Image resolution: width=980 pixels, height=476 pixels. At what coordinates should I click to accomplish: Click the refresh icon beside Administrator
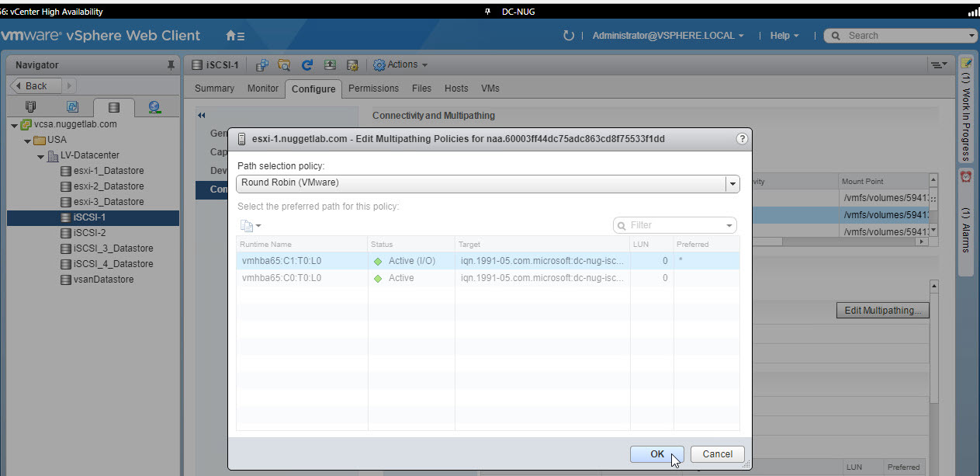click(x=569, y=36)
